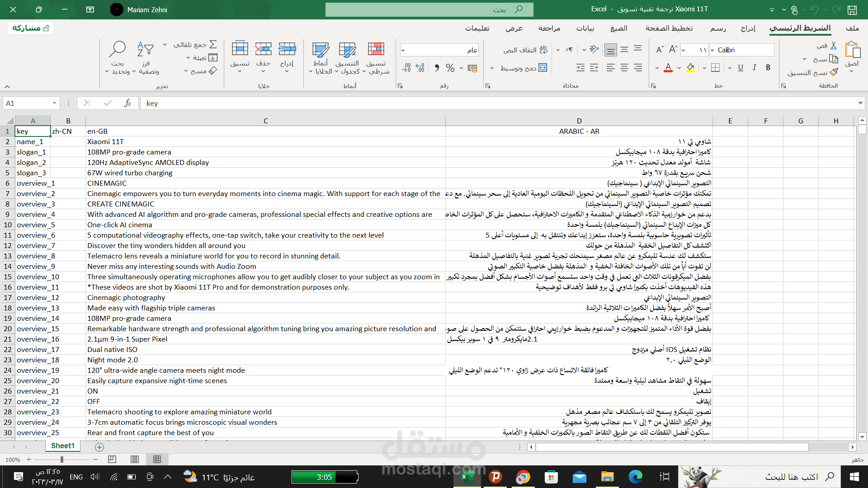
Task: Click the text orientation icon
Action: tap(594, 50)
